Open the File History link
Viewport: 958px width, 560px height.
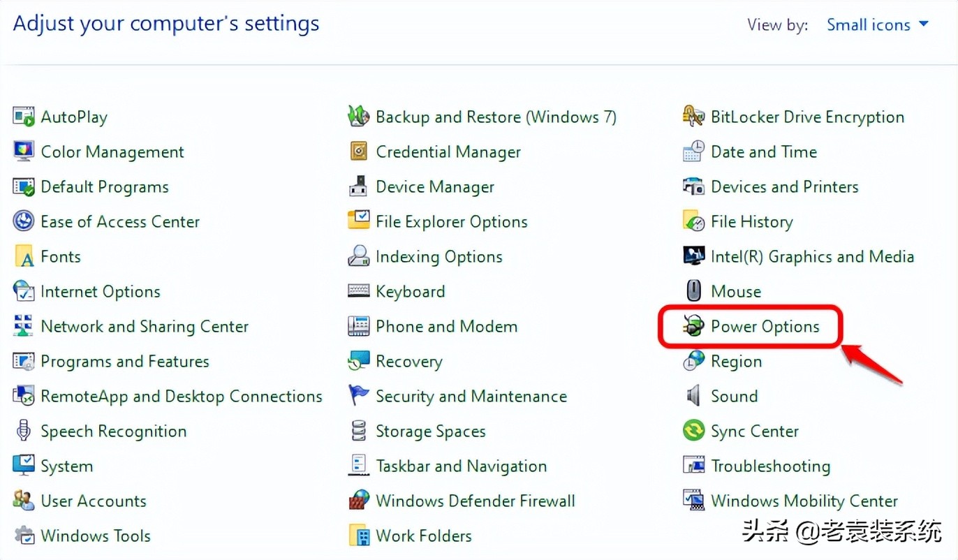coord(751,222)
